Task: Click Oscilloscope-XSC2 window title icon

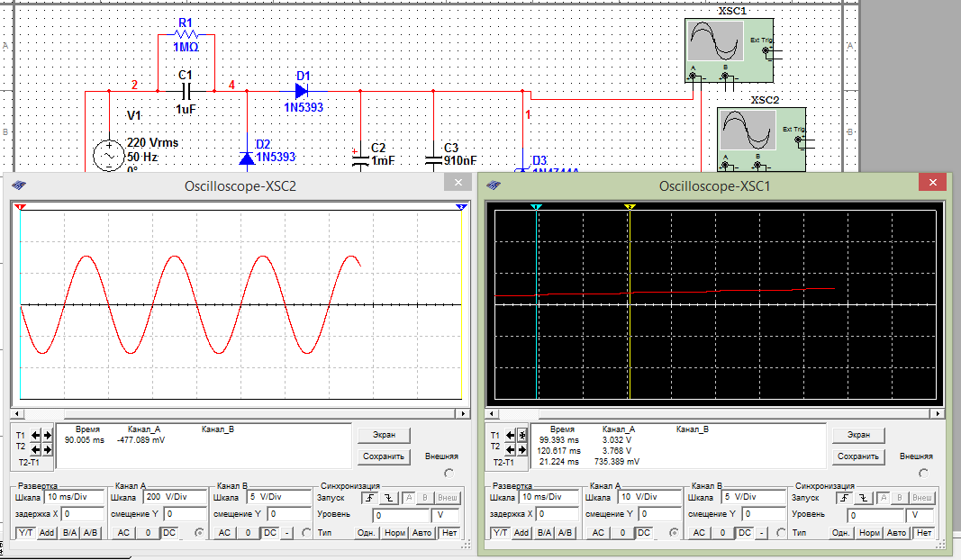Action: (19, 185)
